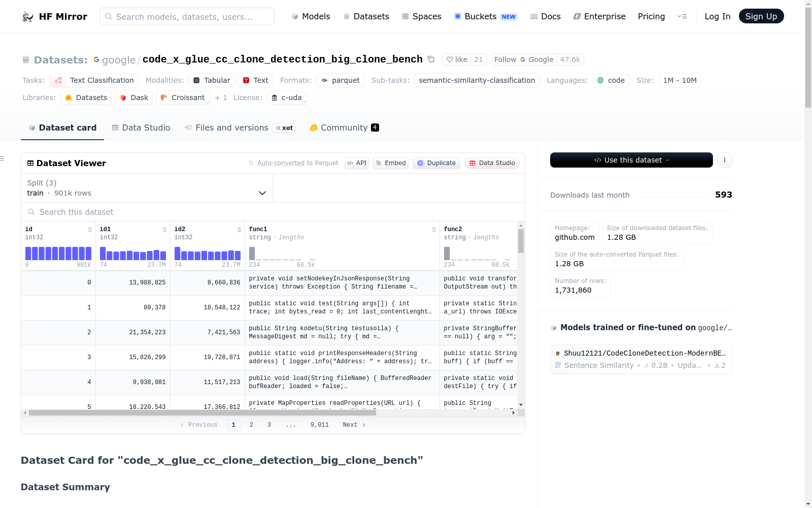The width and height of the screenshot is (812, 508).
Task: Open the Pricing page
Action: click(651, 16)
